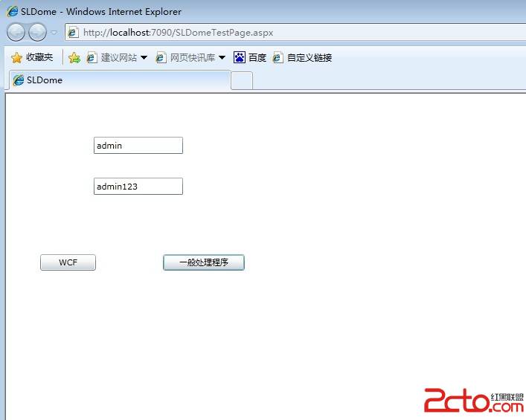
Task: Expand the 建议网站 dropdown arrow
Action: 144,58
